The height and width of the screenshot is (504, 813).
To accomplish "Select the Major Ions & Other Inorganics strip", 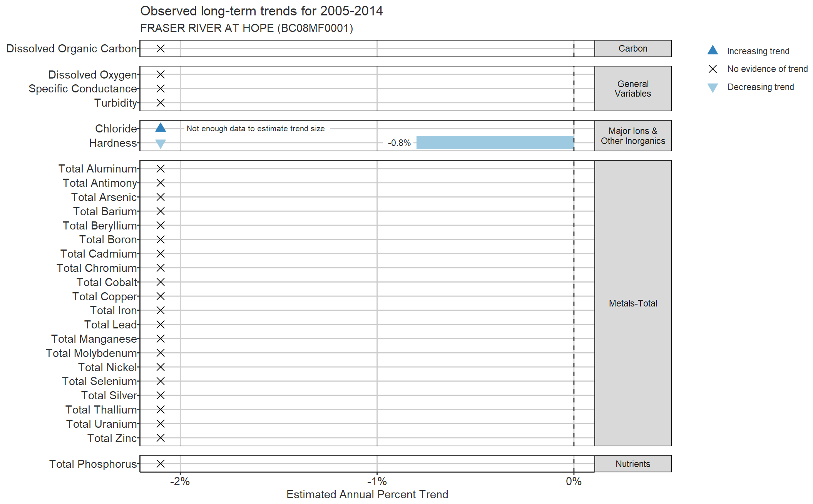I will point(633,136).
